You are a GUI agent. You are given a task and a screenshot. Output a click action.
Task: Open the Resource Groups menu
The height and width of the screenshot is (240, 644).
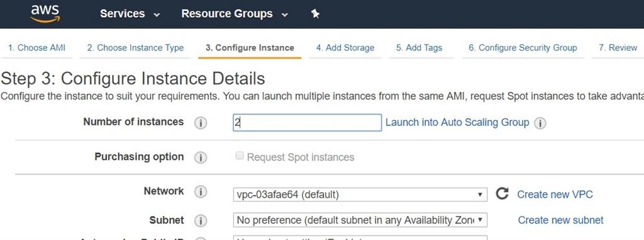click(x=235, y=14)
